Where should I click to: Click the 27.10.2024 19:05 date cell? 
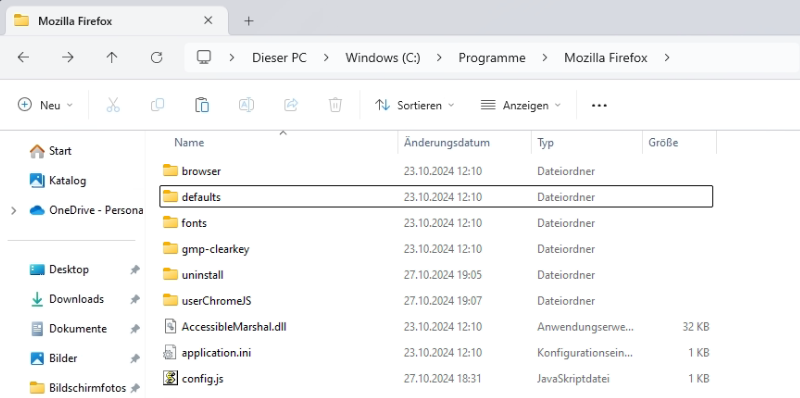(443, 275)
